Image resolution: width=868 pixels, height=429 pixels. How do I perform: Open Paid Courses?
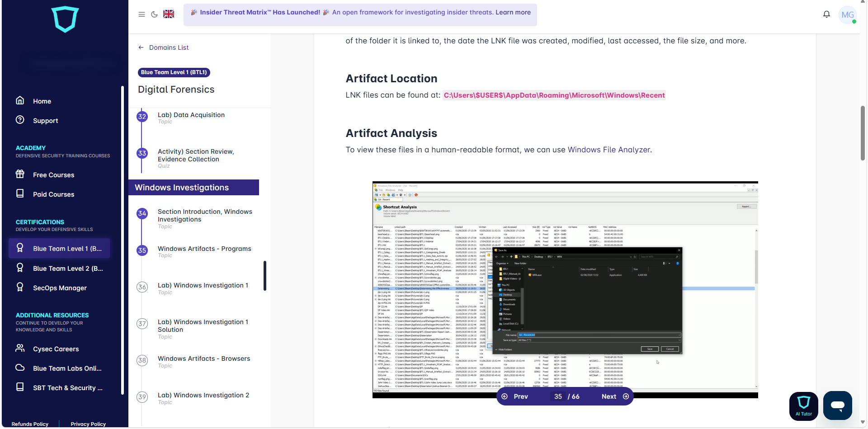coord(53,194)
